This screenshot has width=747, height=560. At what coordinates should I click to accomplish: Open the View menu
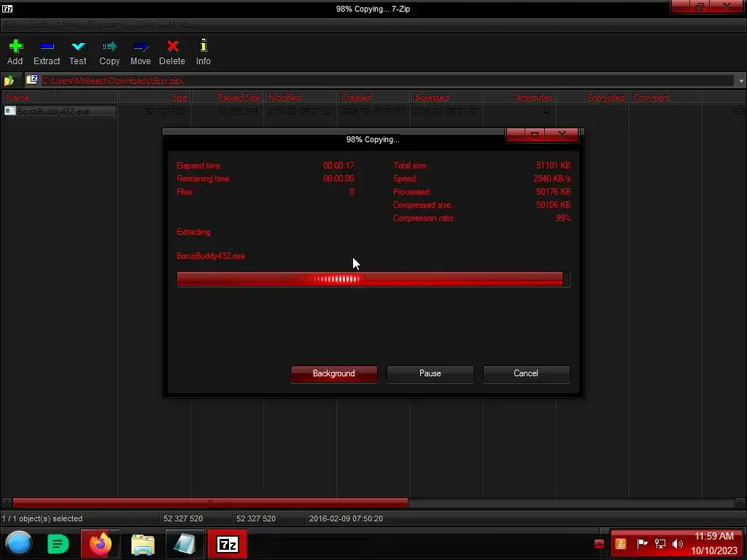point(66,25)
